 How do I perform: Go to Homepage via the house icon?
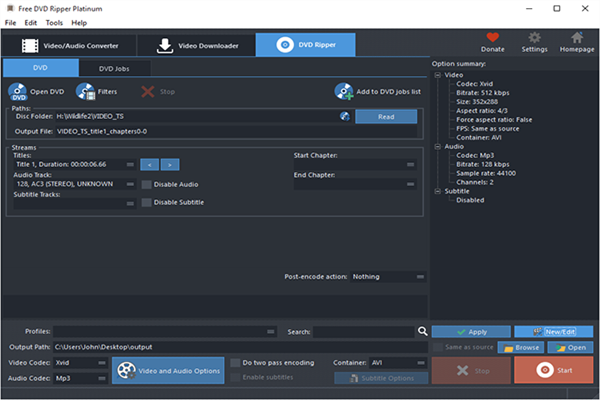coord(576,37)
